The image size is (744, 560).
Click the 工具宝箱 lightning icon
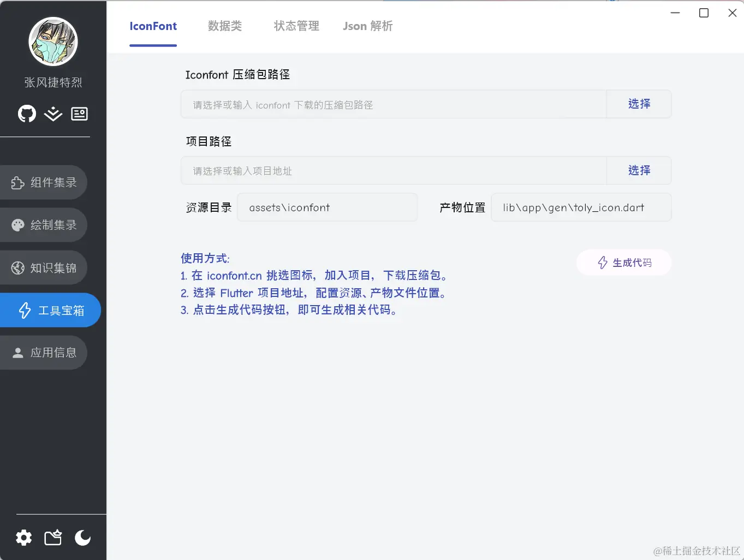coord(24,310)
